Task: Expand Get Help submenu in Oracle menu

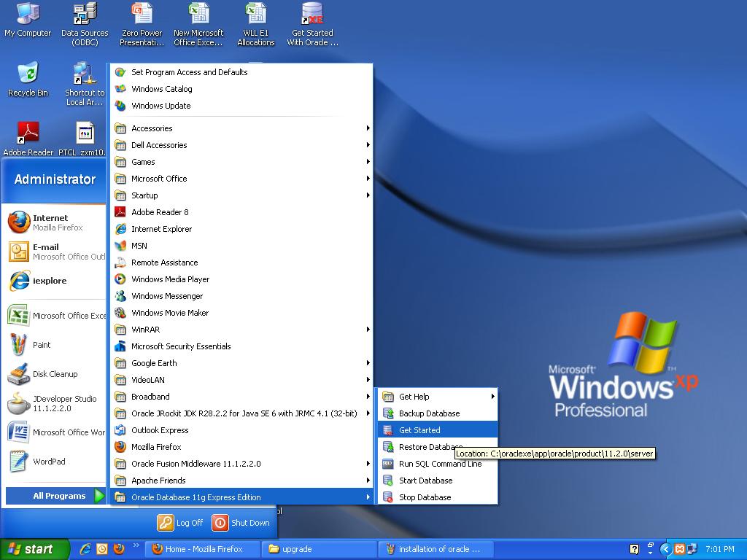Action: (438, 397)
